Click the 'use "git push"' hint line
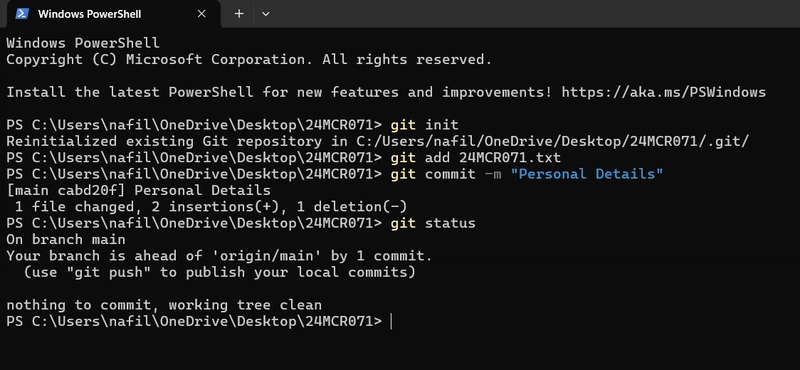The width and height of the screenshot is (800, 370). [220, 272]
